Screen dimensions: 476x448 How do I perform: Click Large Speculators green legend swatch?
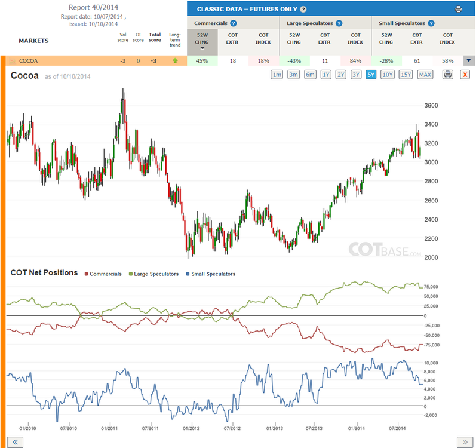pyautogui.click(x=131, y=274)
